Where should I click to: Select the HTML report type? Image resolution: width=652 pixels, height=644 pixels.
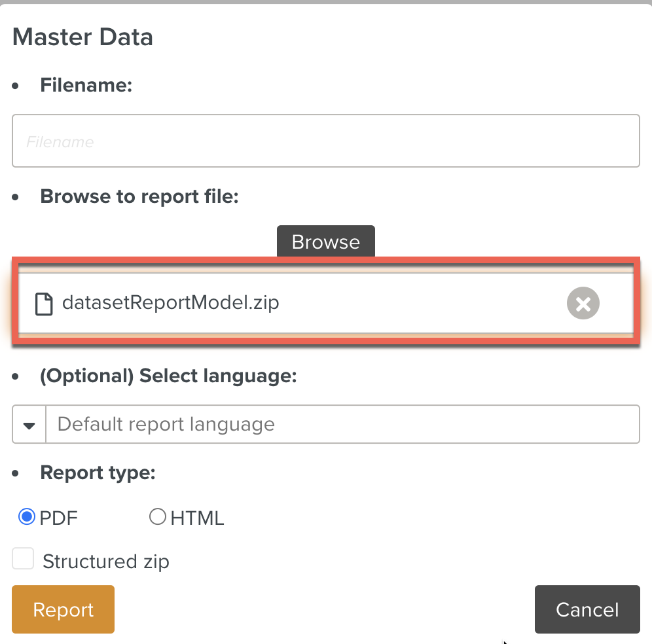pyautogui.click(x=157, y=516)
